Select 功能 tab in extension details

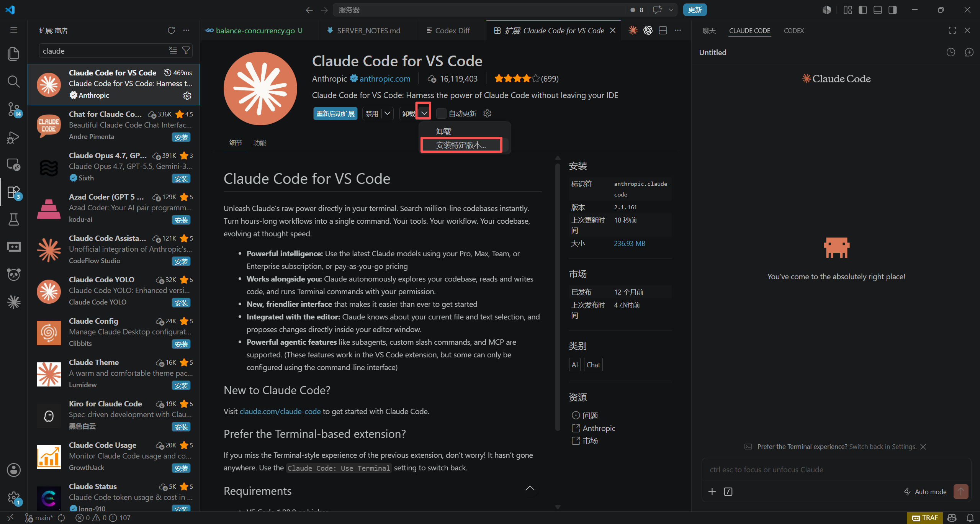click(260, 143)
